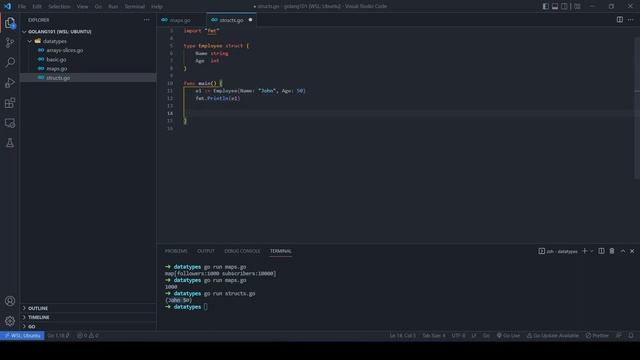Change LF end of line sequence
The image size is (640, 360).
coord(474,336)
